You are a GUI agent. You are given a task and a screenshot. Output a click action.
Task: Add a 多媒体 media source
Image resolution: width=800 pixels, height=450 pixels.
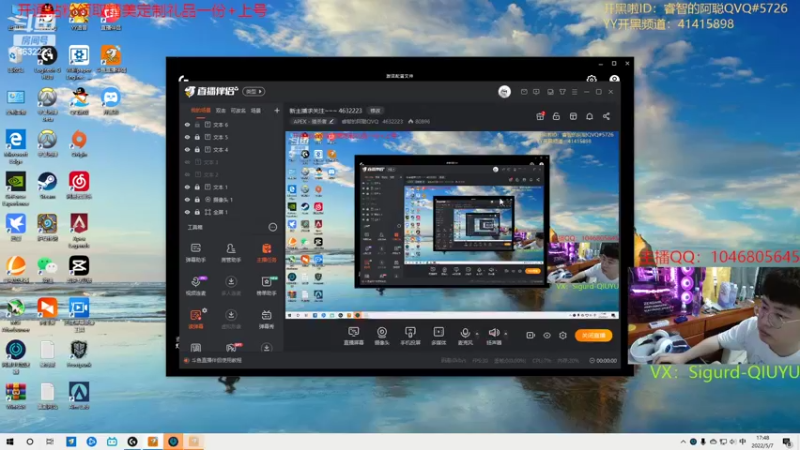click(439, 336)
